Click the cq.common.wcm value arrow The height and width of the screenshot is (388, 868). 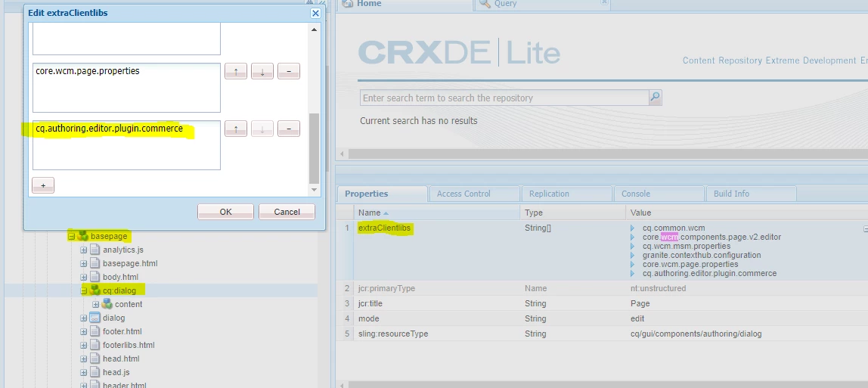[x=633, y=228]
